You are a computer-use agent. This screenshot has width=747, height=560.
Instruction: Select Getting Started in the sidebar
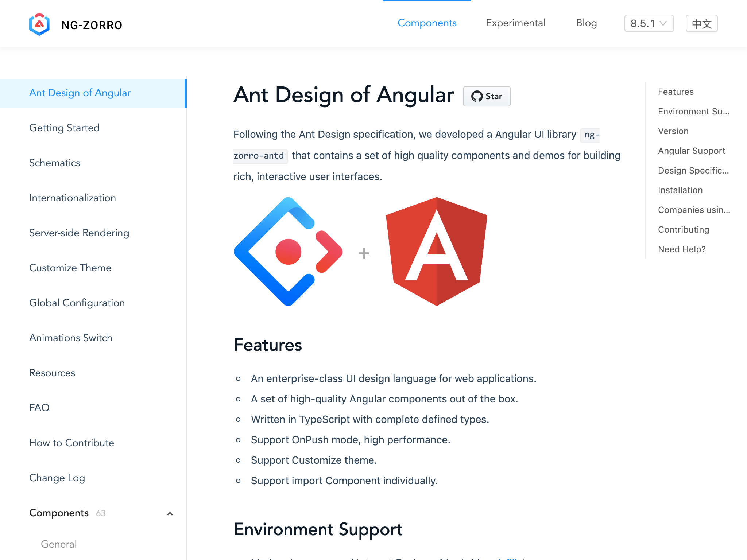tap(64, 128)
